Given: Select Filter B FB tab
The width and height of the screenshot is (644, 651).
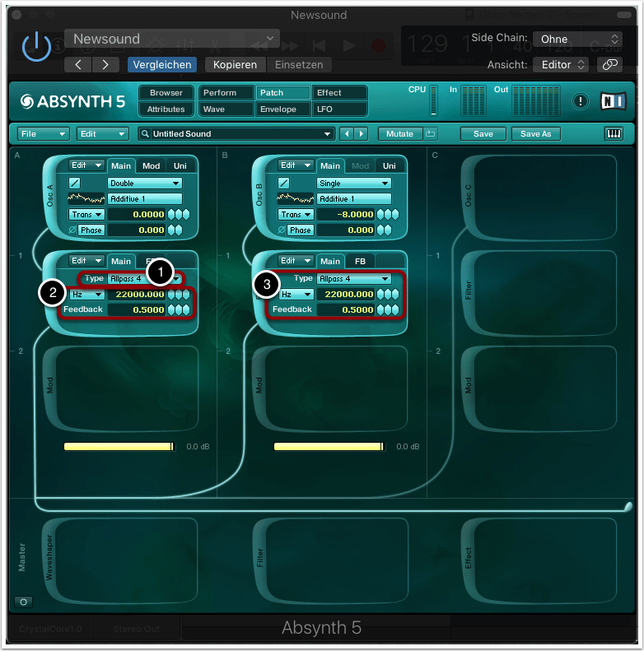Looking at the screenshot, I should [x=360, y=261].
